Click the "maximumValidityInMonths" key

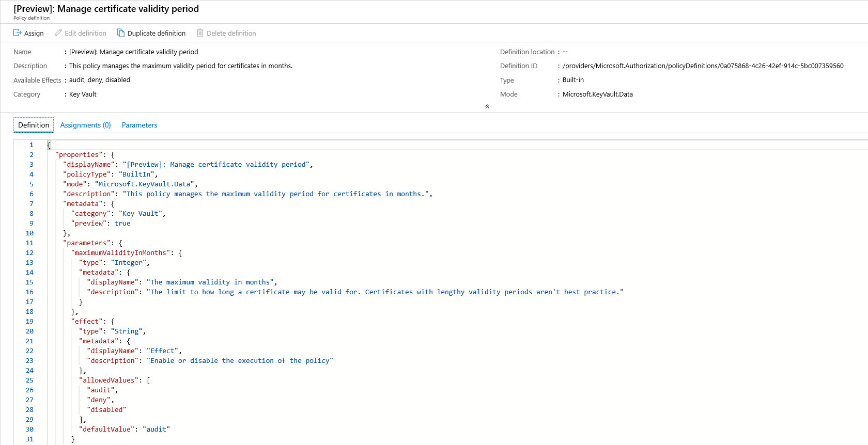point(120,252)
